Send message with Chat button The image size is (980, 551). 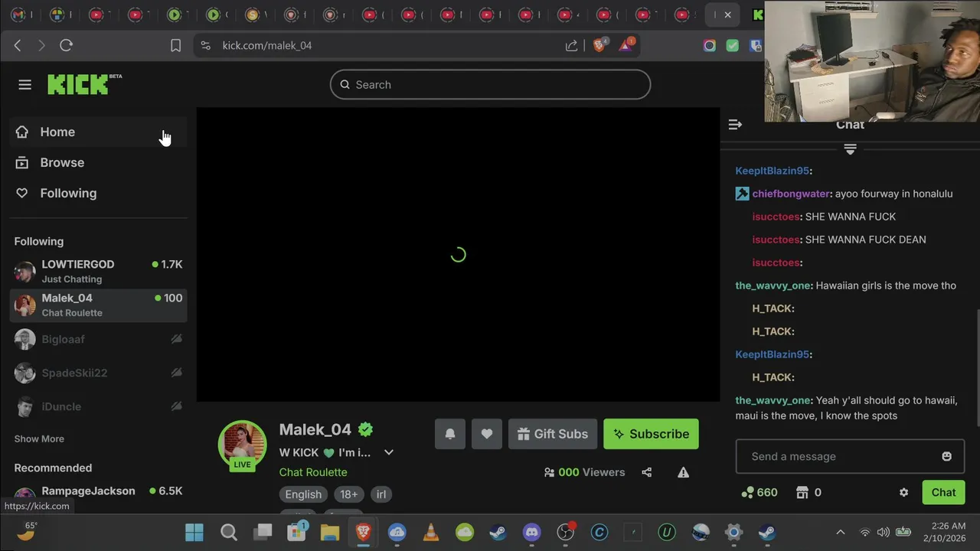pyautogui.click(x=943, y=492)
